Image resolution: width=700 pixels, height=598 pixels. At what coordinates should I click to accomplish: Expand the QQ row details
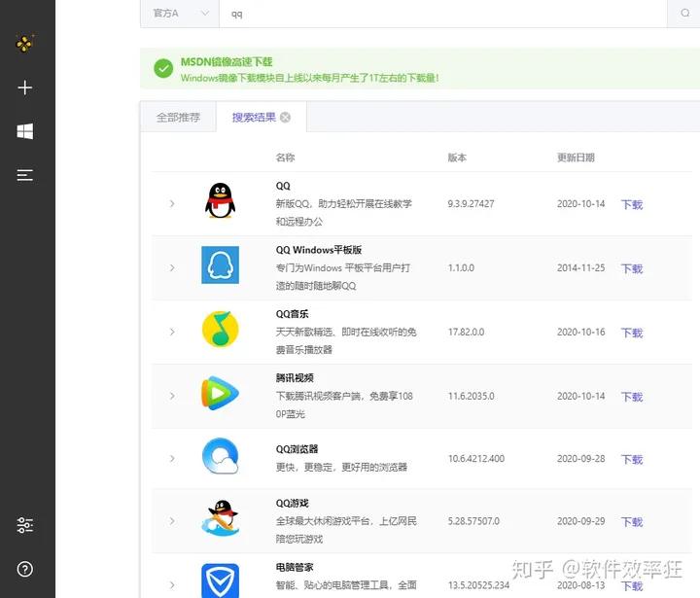click(x=172, y=203)
